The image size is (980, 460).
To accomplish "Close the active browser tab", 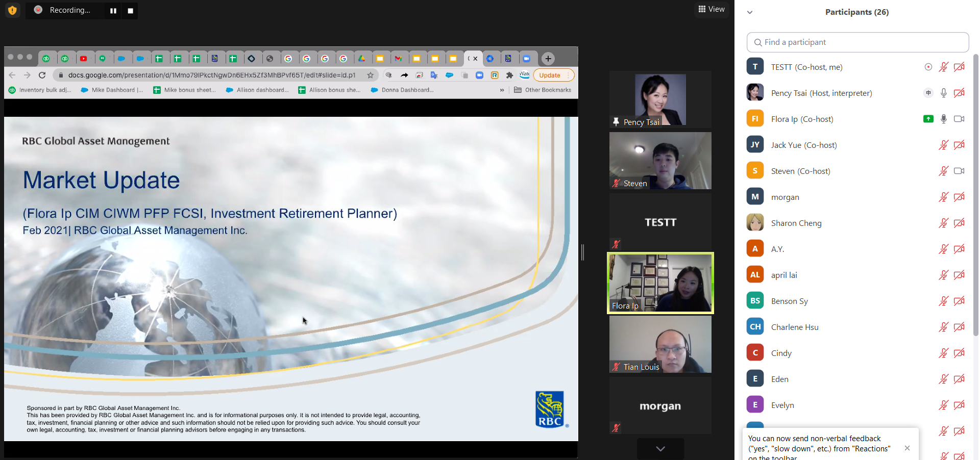I will [475, 59].
